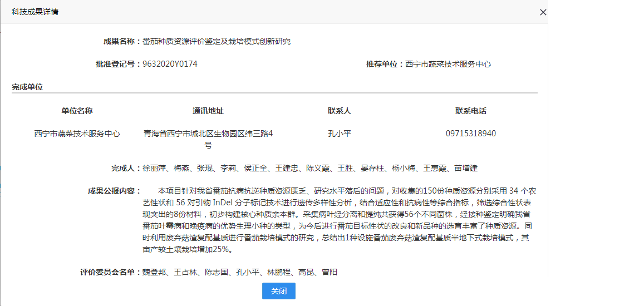The height and width of the screenshot is (306, 644).
Task: Click the 联系人 column header
Action: pos(340,111)
